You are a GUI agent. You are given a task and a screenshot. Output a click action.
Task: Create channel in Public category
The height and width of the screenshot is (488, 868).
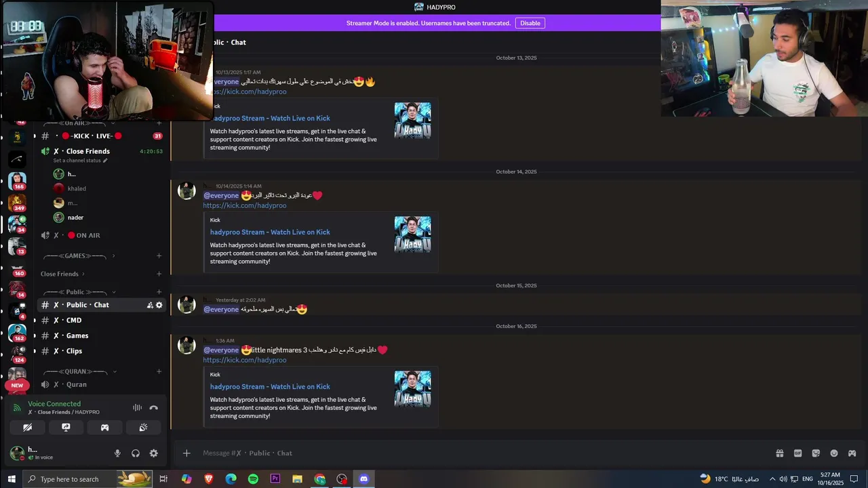pos(159,292)
